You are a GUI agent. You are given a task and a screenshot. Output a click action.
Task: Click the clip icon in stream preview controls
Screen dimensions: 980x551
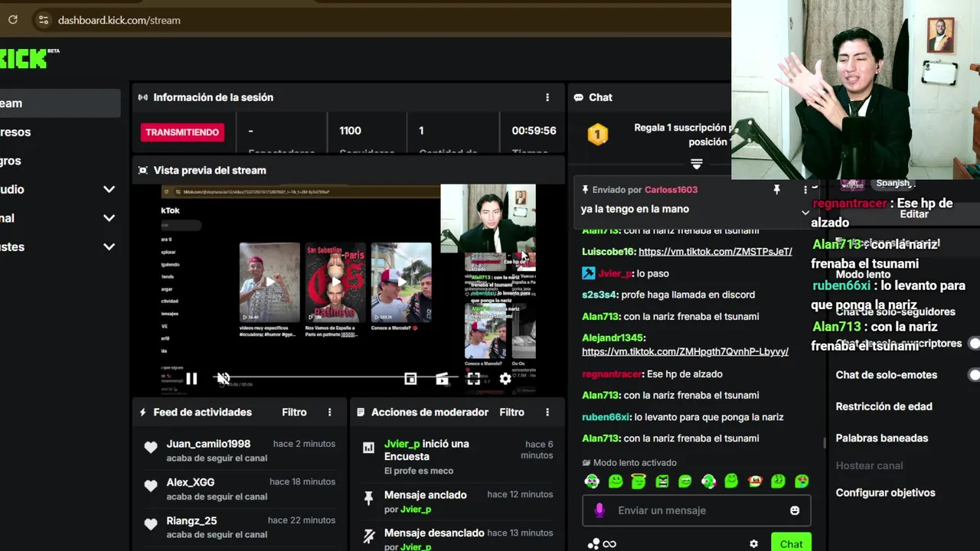pyautogui.click(x=442, y=378)
